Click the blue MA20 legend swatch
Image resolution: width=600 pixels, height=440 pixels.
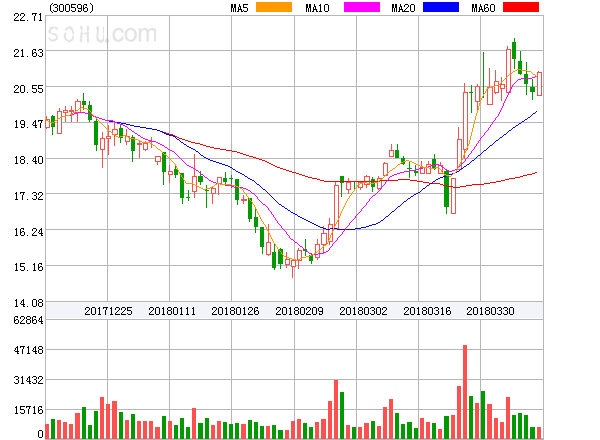(x=441, y=7)
